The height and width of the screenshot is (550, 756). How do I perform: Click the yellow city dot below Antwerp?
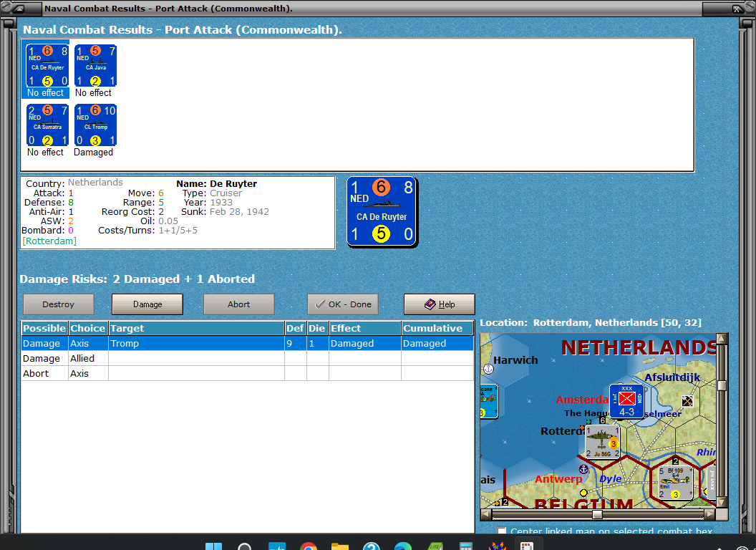point(583,493)
